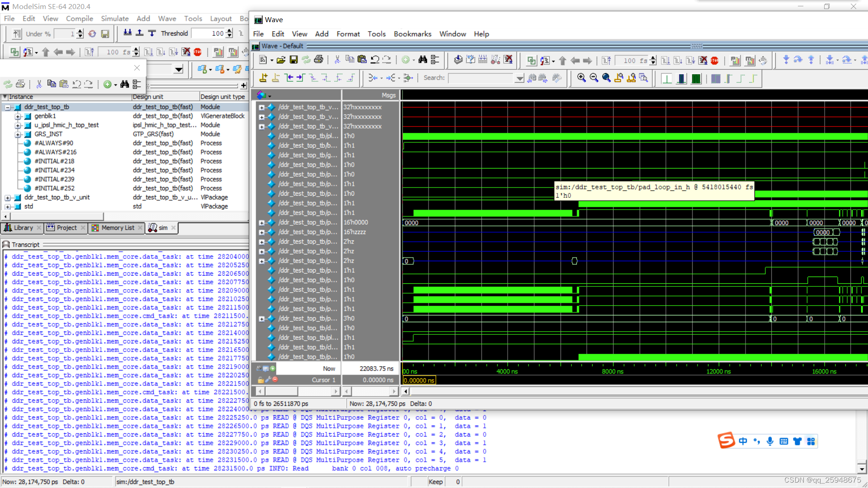Viewport: 868px width, 488px height.
Task: Expand the std package node
Action: point(8,206)
